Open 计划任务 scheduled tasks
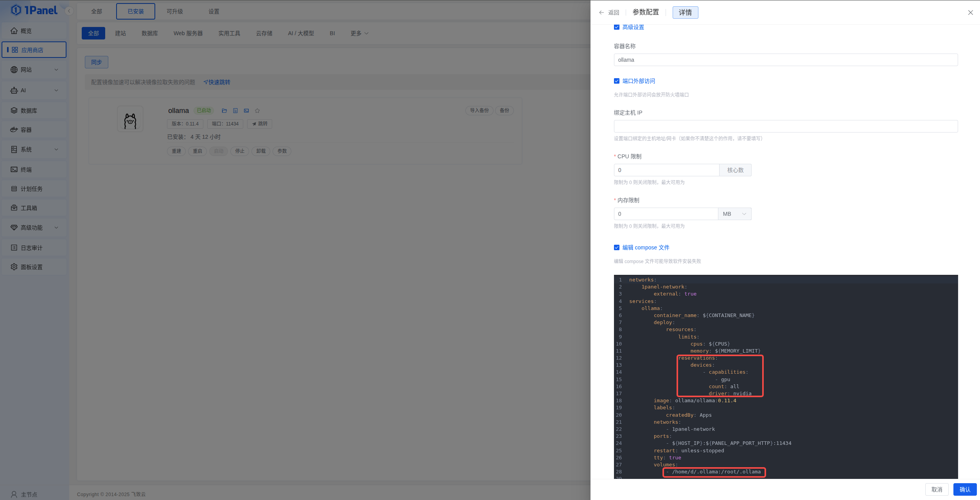Image resolution: width=980 pixels, height=500 pixels. coord(34,189)
